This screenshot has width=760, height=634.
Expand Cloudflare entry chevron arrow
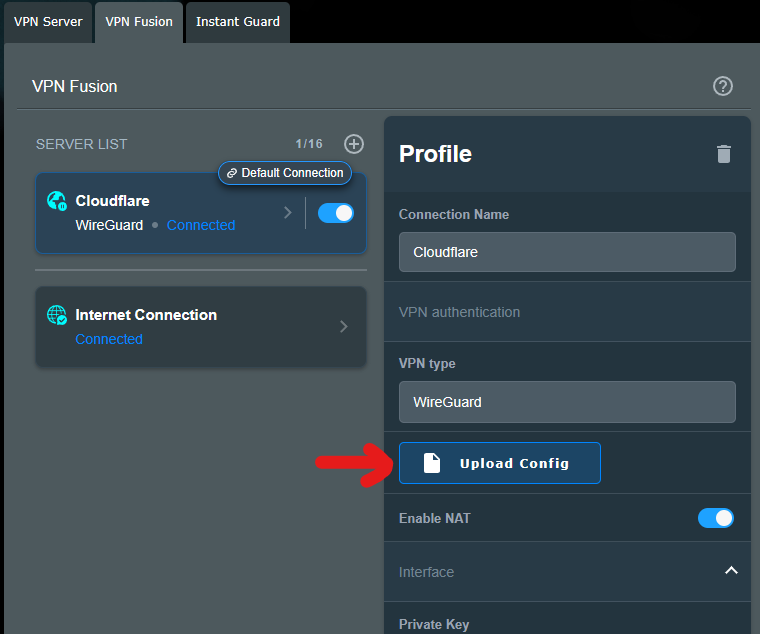pyautogui.click(x=287, y=213)
